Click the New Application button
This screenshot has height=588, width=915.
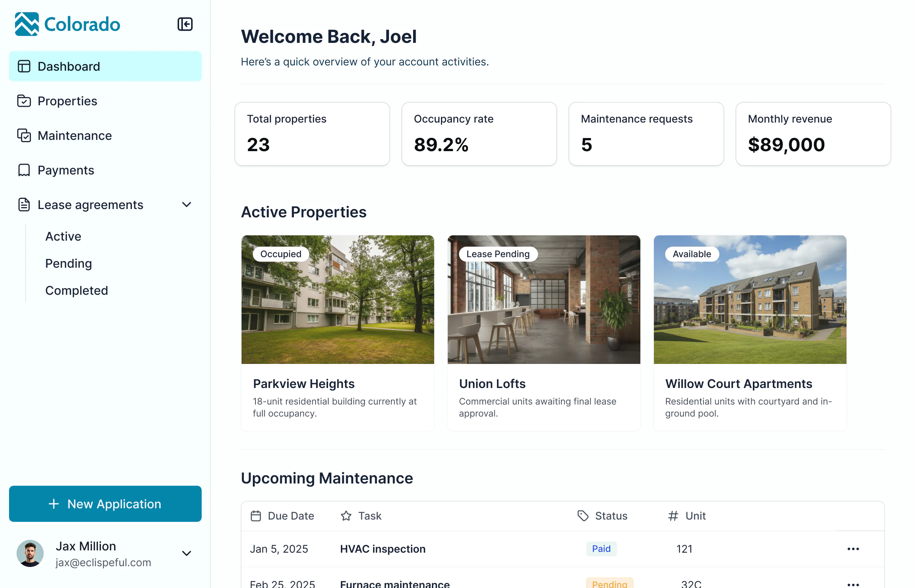point(105,504)
